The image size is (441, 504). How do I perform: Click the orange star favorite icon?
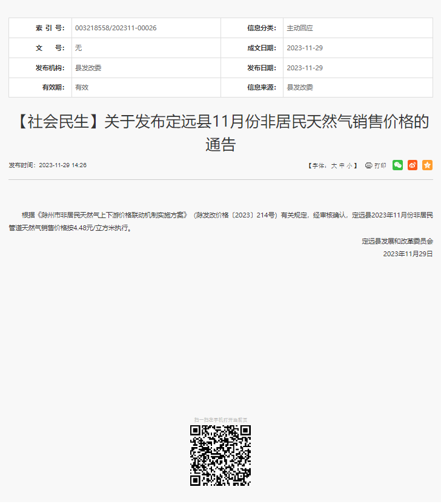pos(427,165)
